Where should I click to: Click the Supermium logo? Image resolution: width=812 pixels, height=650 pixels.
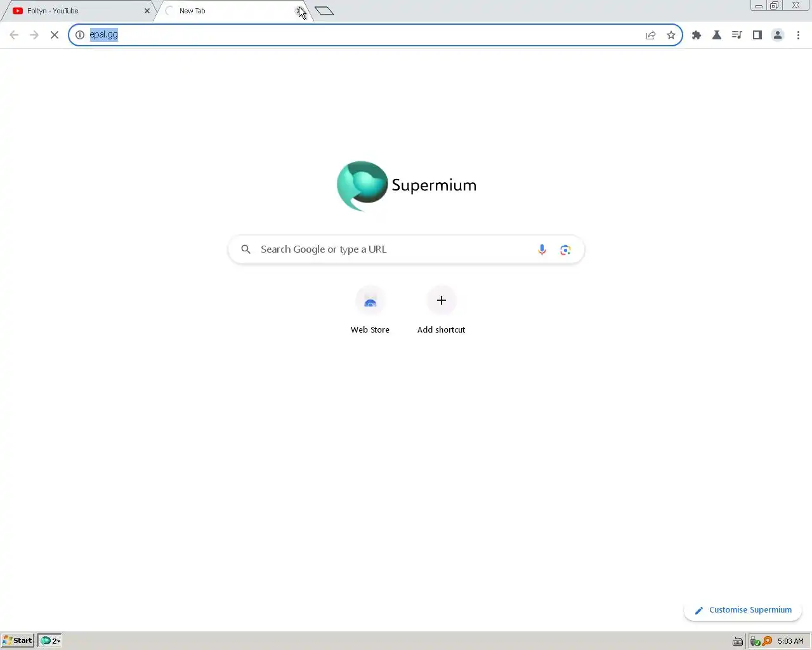pyautogui.click(x=406, y=185)
